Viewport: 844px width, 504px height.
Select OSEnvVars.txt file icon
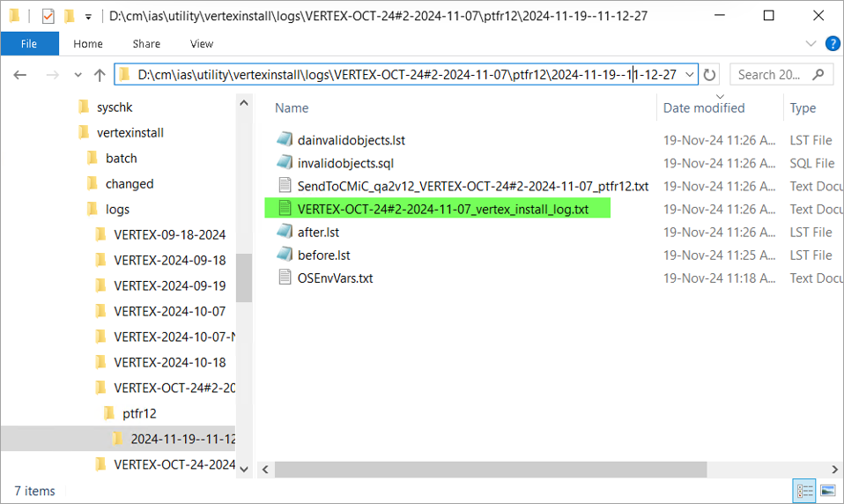click(x=285, y=278)
